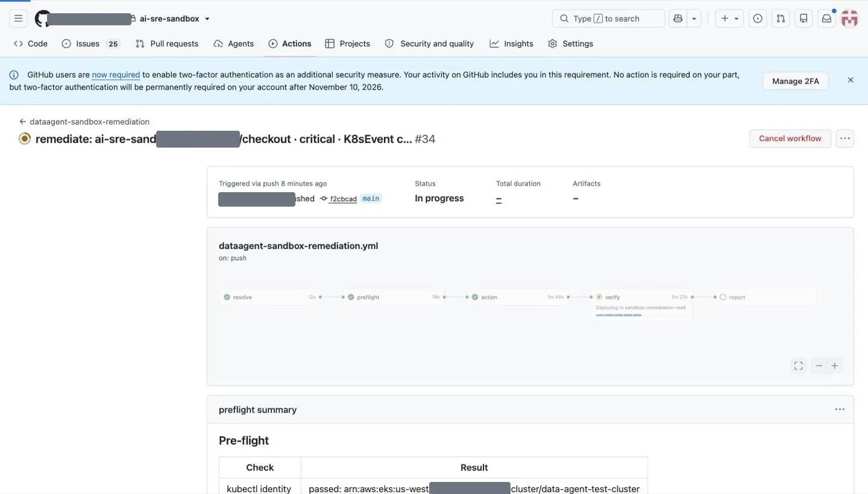Go back to dataagent-sandbox-remediation workflow
Image resolution: width=868 pixels, height=494 pixels.
(x=84, y=122)
